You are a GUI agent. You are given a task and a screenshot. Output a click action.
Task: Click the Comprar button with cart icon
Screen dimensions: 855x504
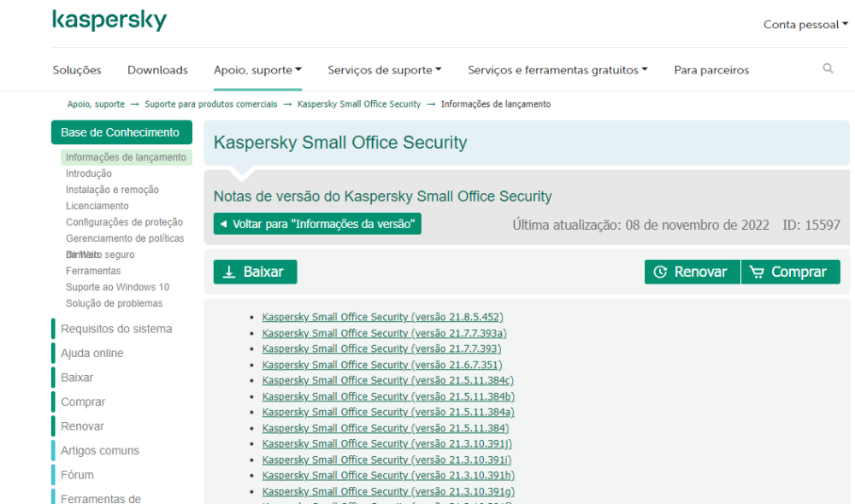[790, 272]
